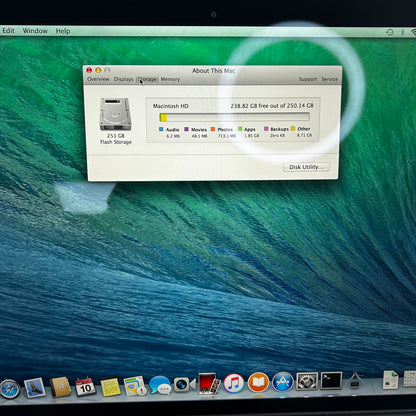
Task: Click the '8.71 GB' Other value
Action: (x=304, y=135)
